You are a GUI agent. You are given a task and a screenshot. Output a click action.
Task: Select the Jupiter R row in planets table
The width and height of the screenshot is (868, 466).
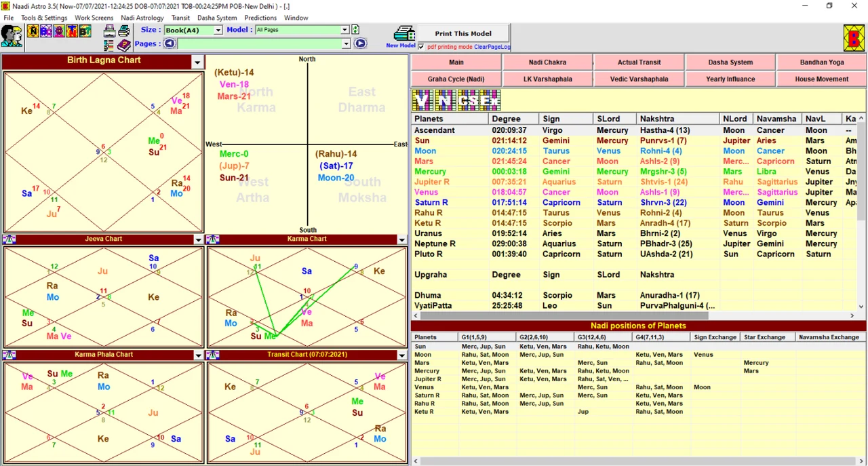pyautogui.click(x=634, y=182)
